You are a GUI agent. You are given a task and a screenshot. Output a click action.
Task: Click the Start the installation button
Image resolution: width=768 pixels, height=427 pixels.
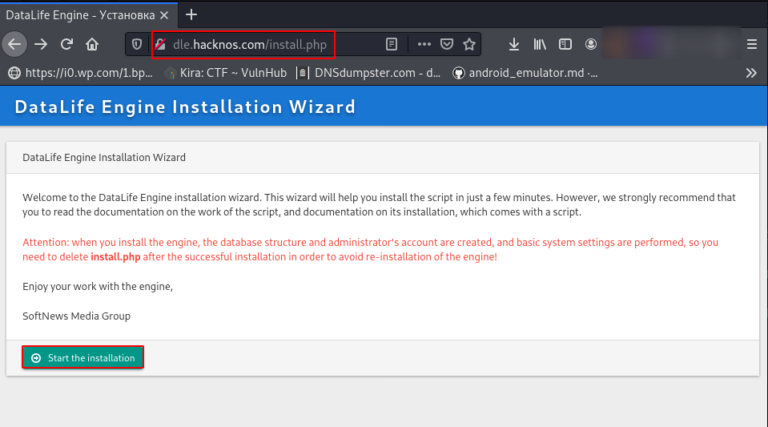[83, 357]
